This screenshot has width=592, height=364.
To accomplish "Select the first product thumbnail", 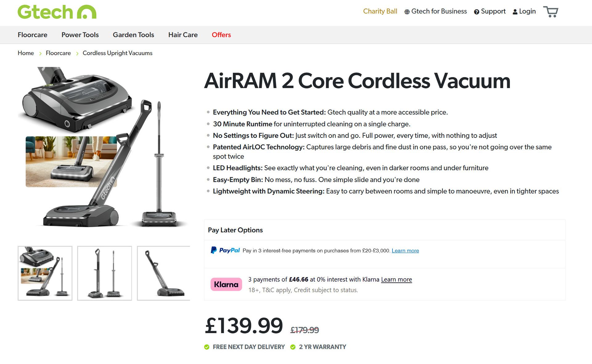I will pyautogui.click(x=45, y=273).
